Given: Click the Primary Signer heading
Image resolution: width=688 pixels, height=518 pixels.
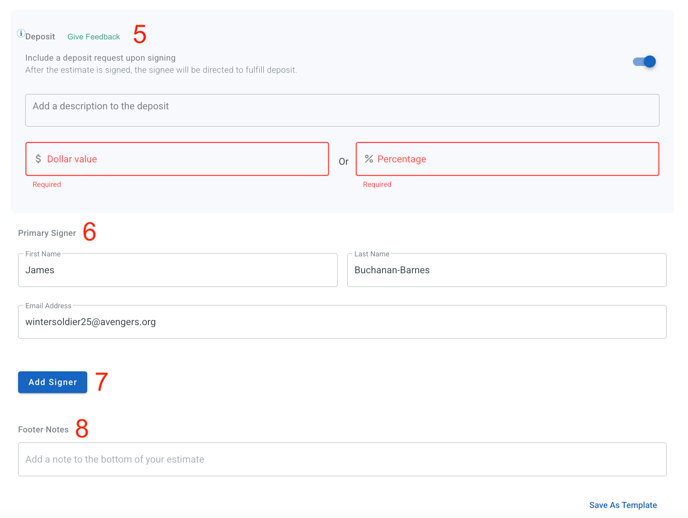Looking at the screenshot, I should (47, 233).
